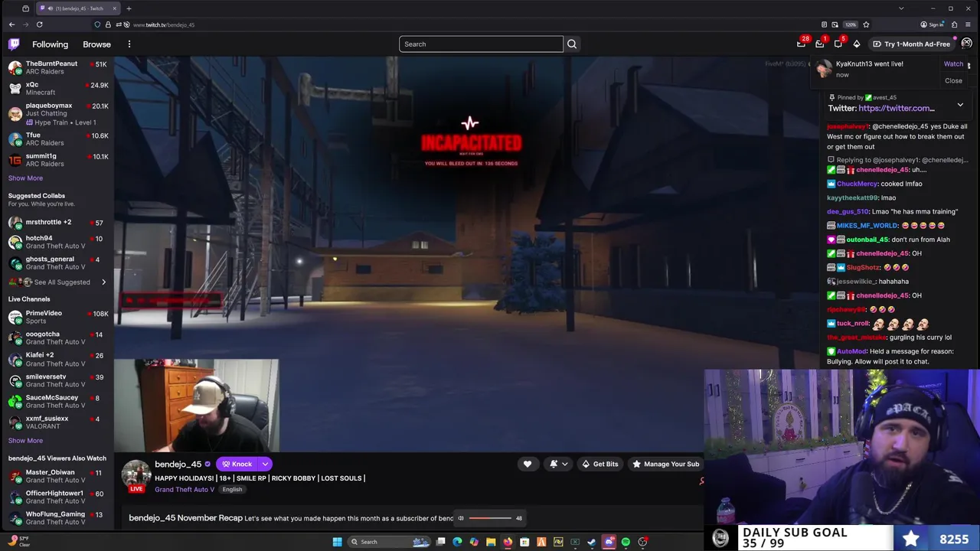980x551 pixels.
Task: Open OfficerHightower1 channel in sidebar
Action: tap(57, 497)
